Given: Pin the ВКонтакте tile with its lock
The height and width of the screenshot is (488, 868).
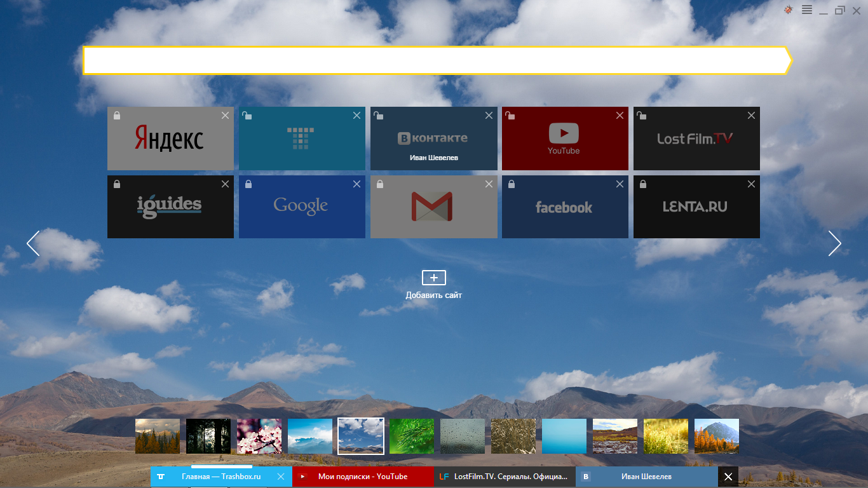Looking at the screenshot, I should (379, 116).
